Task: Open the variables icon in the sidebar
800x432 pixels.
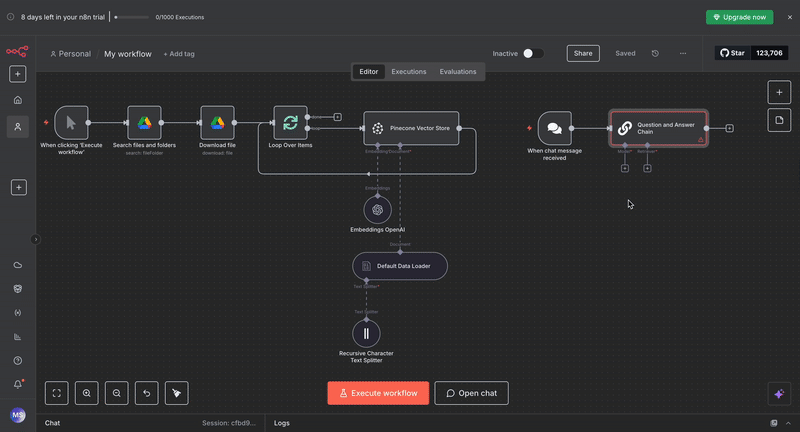Action: 18,313
